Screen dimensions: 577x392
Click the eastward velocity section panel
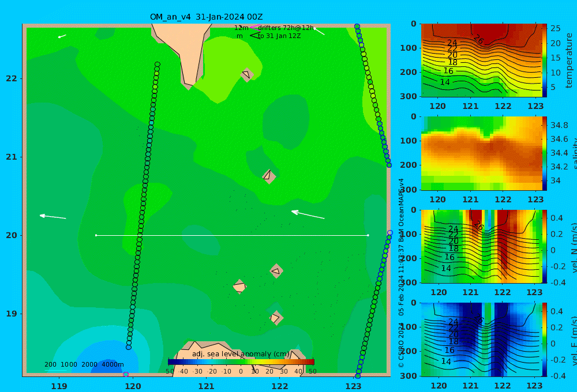coord(481,340)
